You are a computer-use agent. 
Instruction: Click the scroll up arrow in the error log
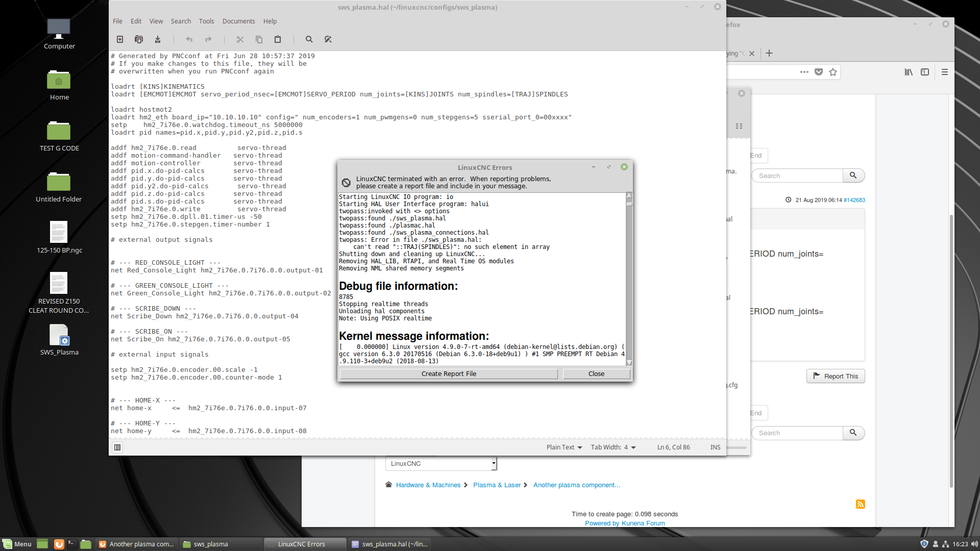pyautogui.click(x=629, y=195)
